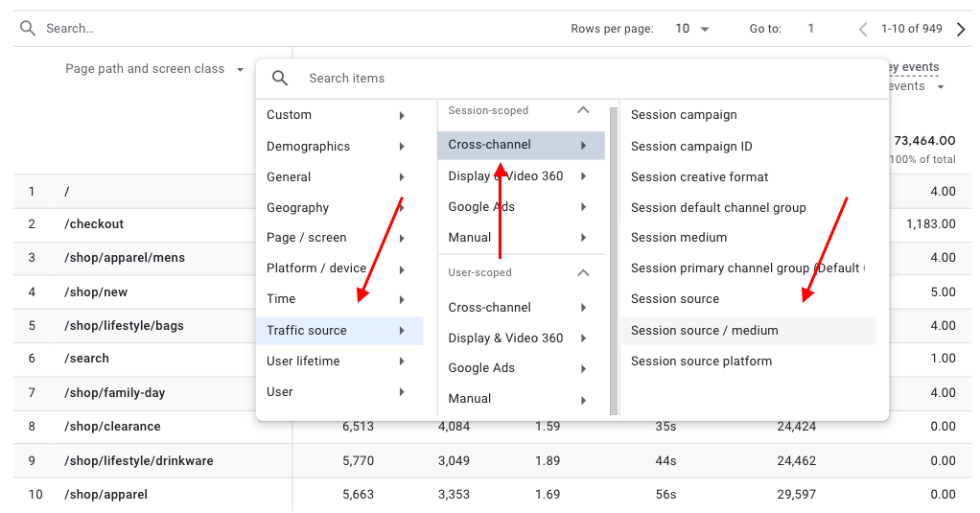Open the Geography category submenu
Image resolution: width=980 pixels, height=513 pixels.
coord(336,207)
